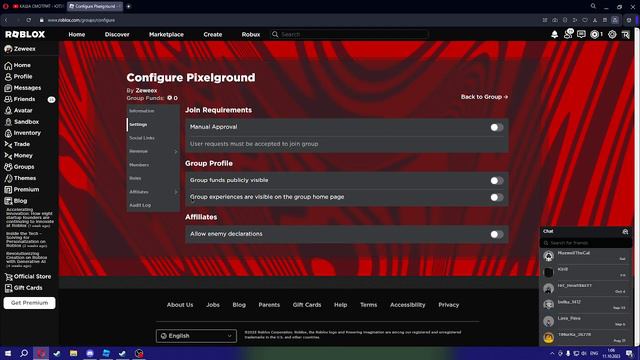Click the Back to Group link
Screen dimensions: 640x360
pos(484,97)
